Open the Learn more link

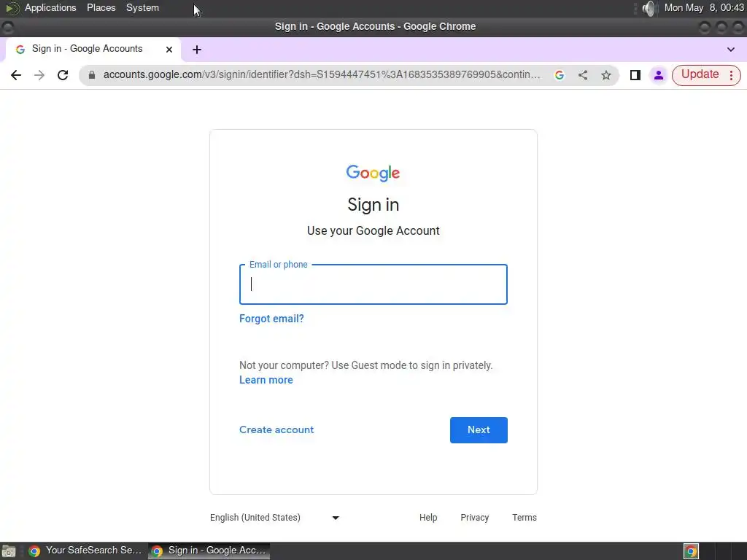tap(266, 380)
